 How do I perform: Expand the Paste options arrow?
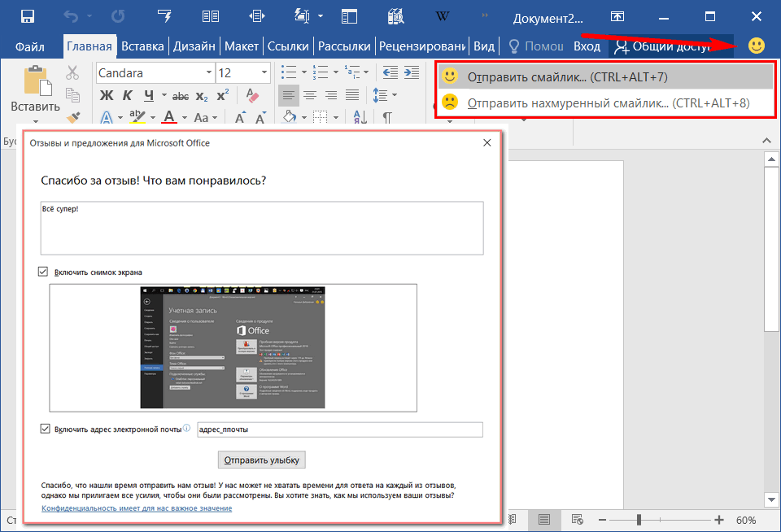[35, 120]
